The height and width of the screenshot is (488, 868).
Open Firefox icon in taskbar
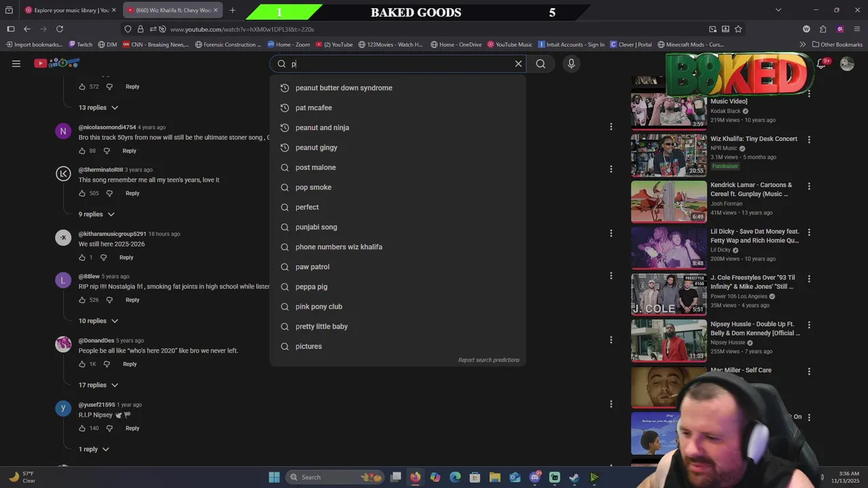416,477
